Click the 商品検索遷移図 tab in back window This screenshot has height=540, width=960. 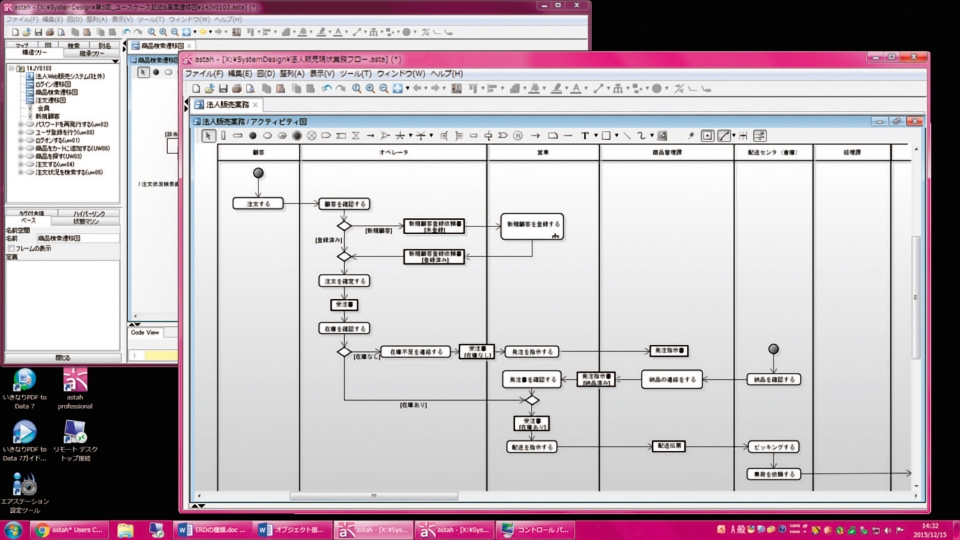pos(162,46)
